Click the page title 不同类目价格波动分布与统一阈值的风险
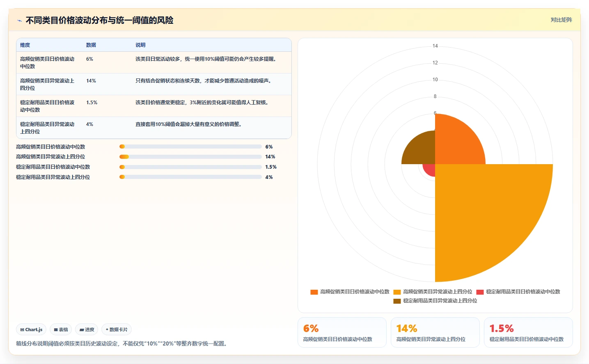Viewport: 589px width, 364px height. coord(99,21)
